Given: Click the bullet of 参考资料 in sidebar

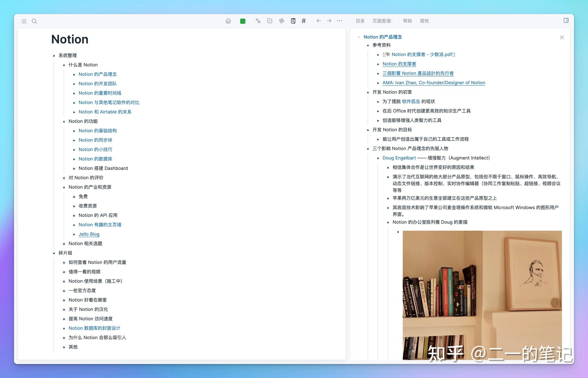Looking at the screenshot, I should [x=368, y=45].
